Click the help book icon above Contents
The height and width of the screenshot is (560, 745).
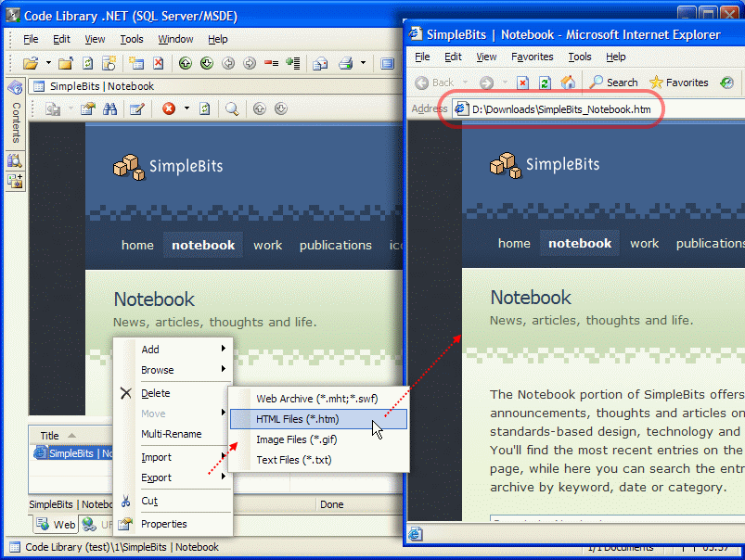(x=15, y=87)
